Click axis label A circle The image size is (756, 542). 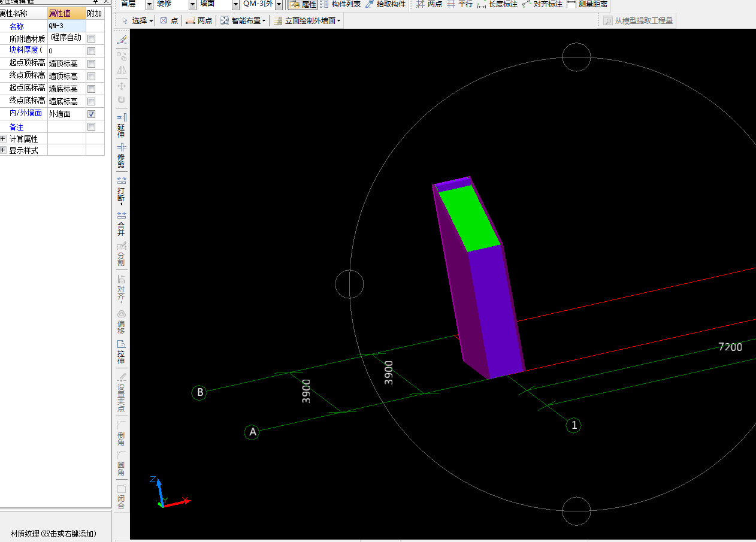[x=252, y=432]
